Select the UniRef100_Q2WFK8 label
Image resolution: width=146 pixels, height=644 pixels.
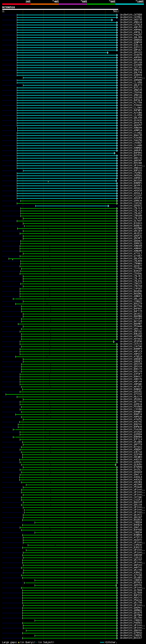131,42
